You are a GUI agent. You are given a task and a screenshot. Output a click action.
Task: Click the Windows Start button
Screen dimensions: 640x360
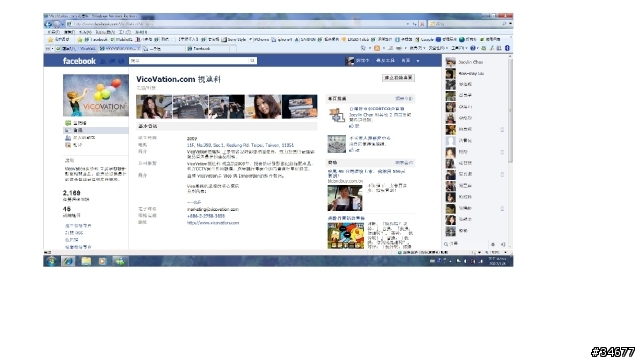coord(51,261)
